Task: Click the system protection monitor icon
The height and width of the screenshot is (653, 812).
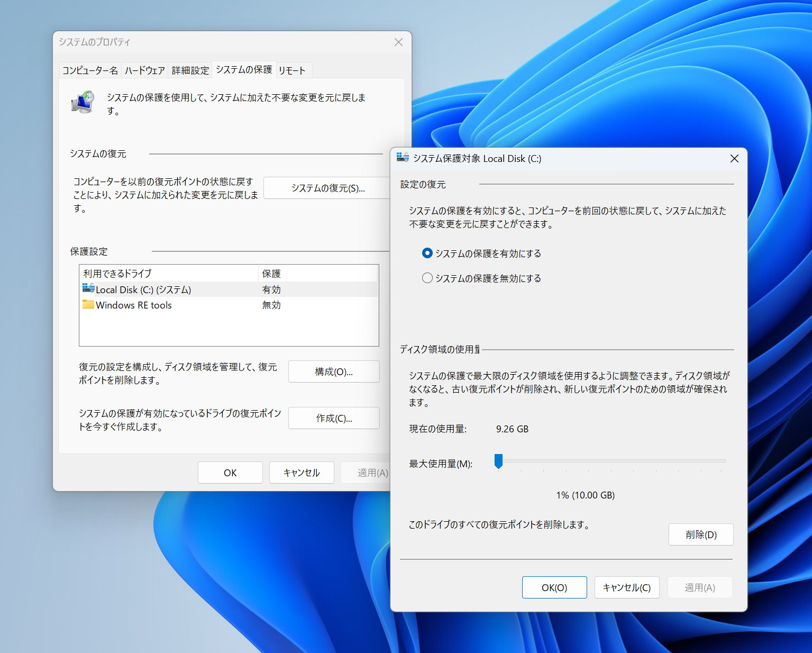Action: 83,102
